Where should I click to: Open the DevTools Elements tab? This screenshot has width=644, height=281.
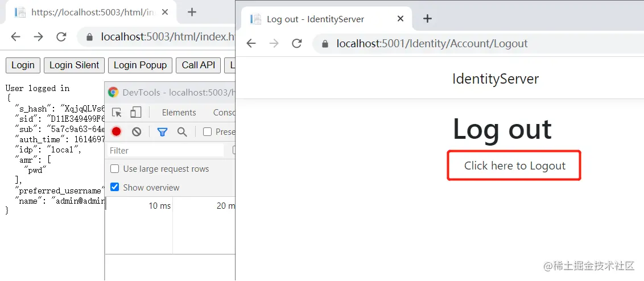[179, 113]
